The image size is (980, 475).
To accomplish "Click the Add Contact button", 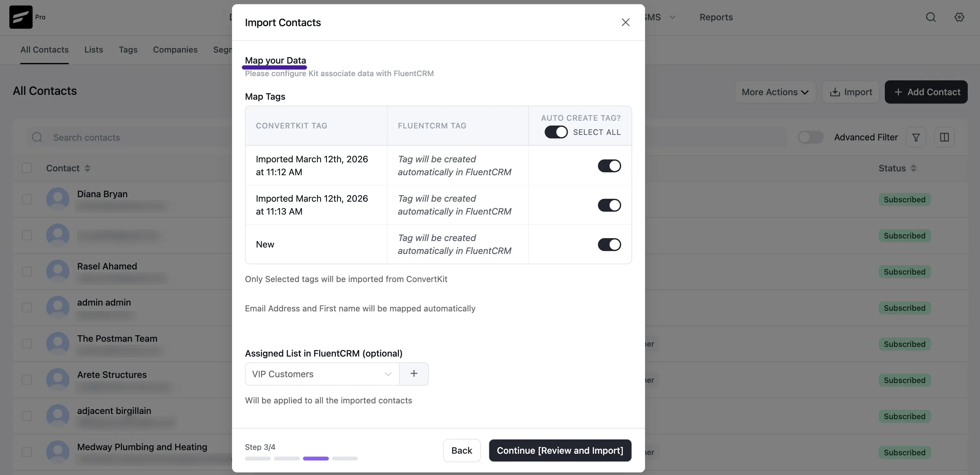I will [926, 92].
